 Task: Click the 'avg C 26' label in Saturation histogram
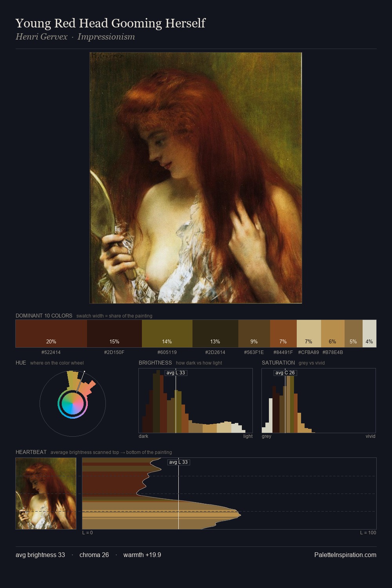coord(285,373)
